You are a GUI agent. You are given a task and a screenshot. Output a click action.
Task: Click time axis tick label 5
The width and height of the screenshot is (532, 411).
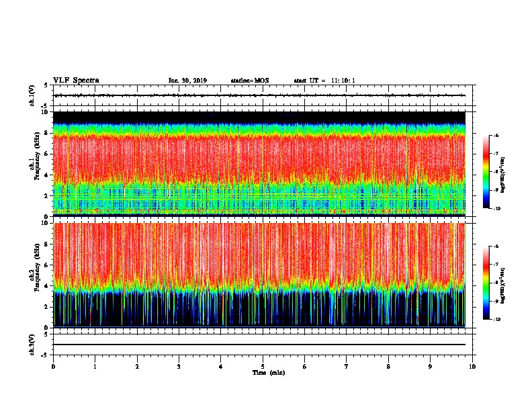263,367
